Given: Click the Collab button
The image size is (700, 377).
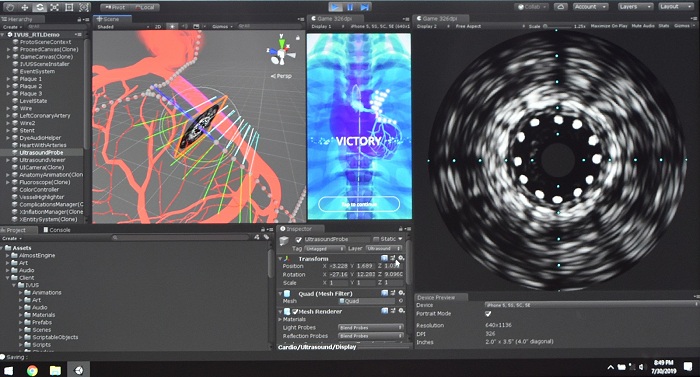Looking at the screenshot, I should pyautogui.click(x=532, y=7).
